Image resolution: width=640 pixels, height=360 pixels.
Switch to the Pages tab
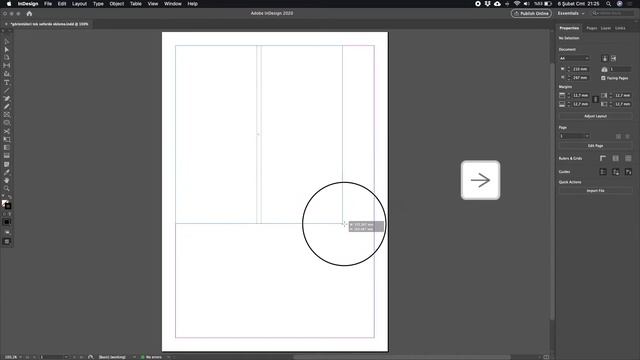tap(591, 28)
